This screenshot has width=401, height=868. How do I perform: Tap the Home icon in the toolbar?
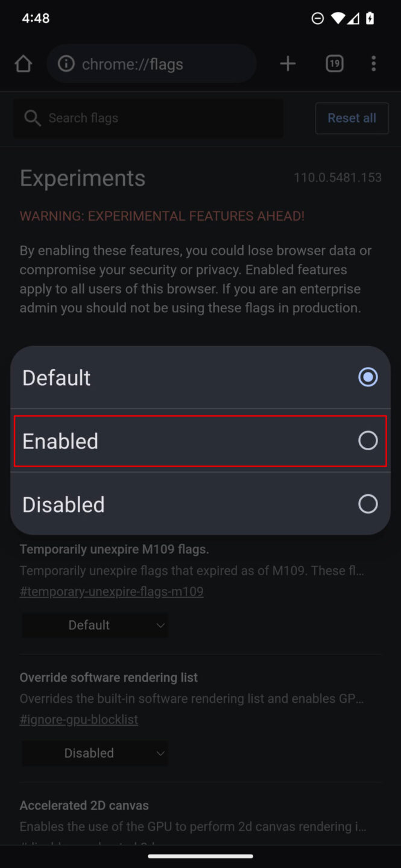coord(23,63)
